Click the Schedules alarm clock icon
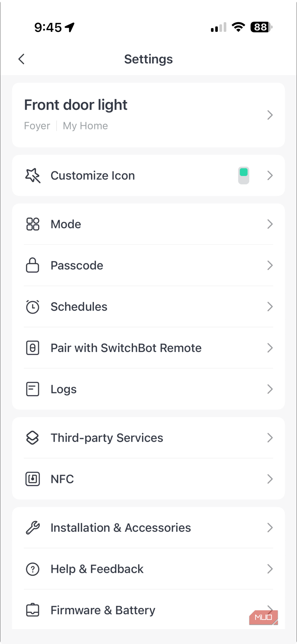Image resolution: width=297 pixels, height=644 pixels. coord(32,307)
